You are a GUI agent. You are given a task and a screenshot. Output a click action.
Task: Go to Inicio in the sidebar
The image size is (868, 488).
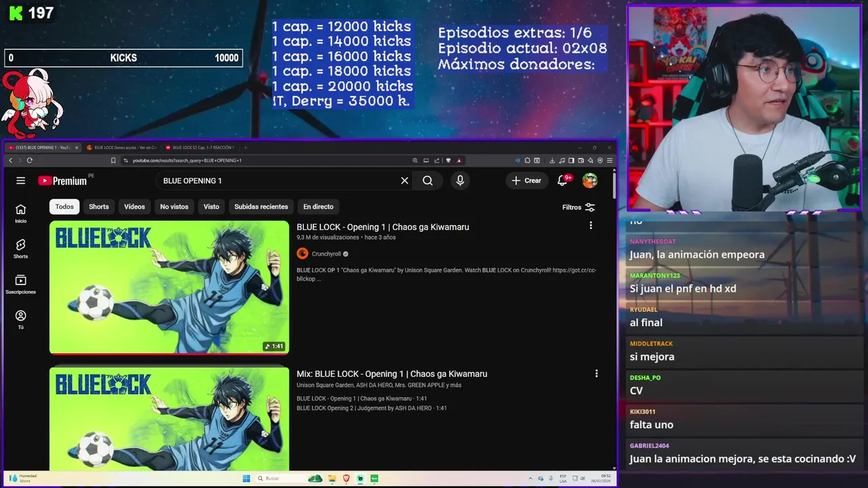click(21, 213)
